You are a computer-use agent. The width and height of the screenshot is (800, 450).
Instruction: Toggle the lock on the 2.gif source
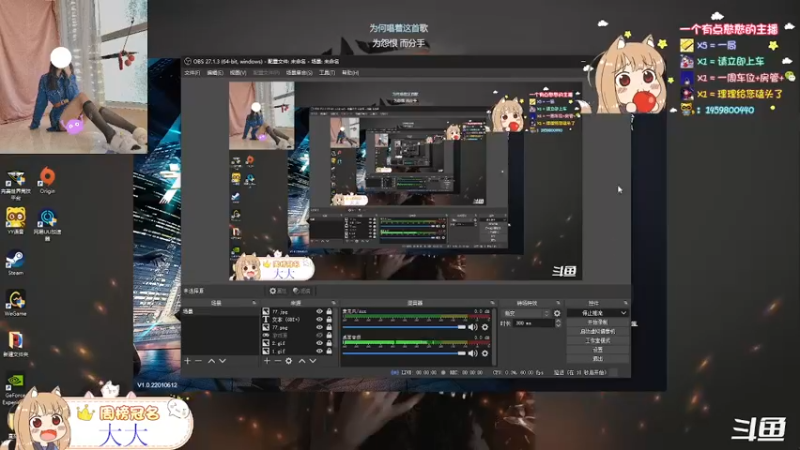[x=329, y=343]
